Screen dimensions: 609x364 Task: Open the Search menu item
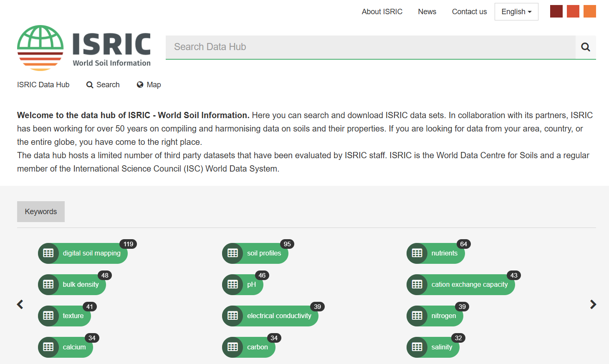[103, 85]
